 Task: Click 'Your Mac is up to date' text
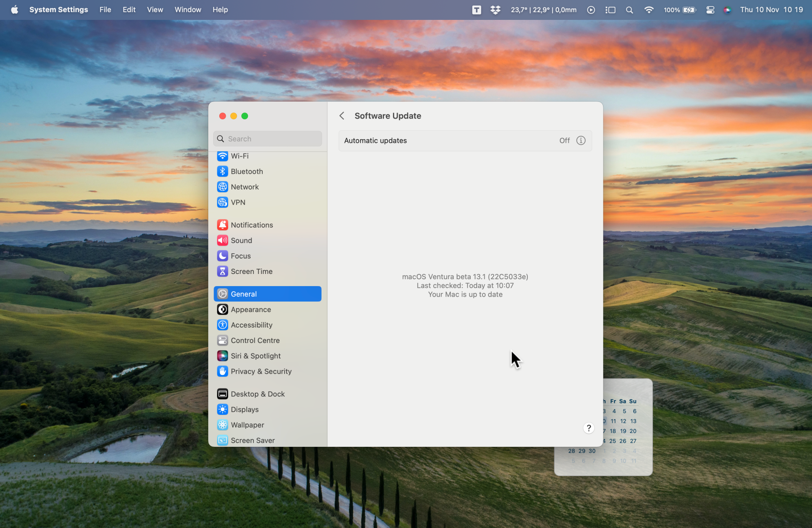pos(465,294)
